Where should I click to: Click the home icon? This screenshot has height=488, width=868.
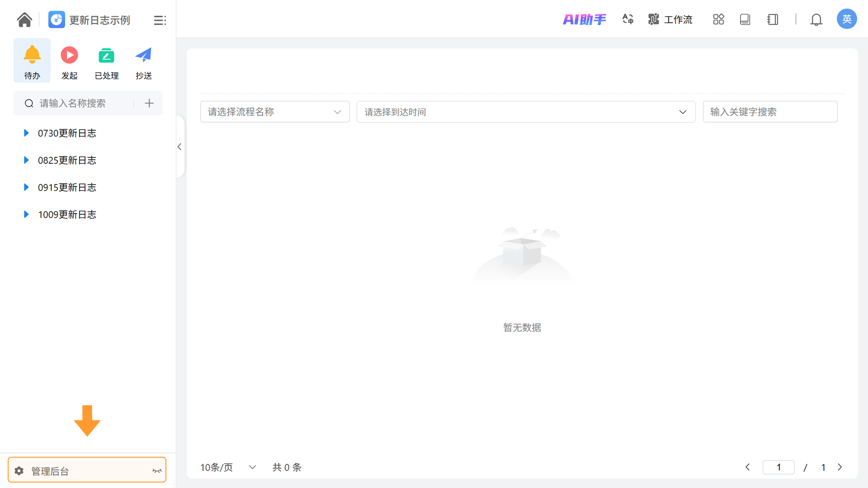[25, 20]
